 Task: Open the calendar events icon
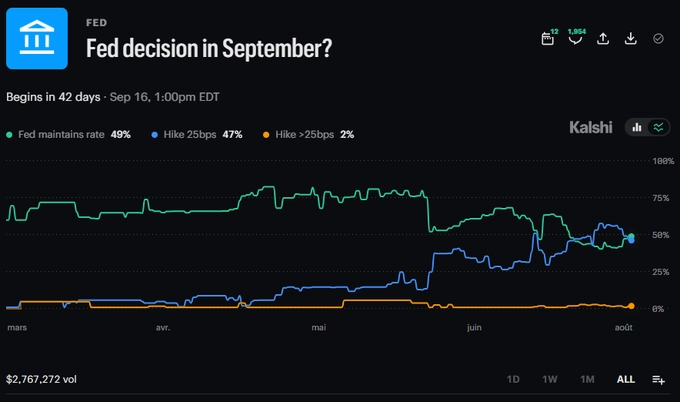(x=548, y=39)
